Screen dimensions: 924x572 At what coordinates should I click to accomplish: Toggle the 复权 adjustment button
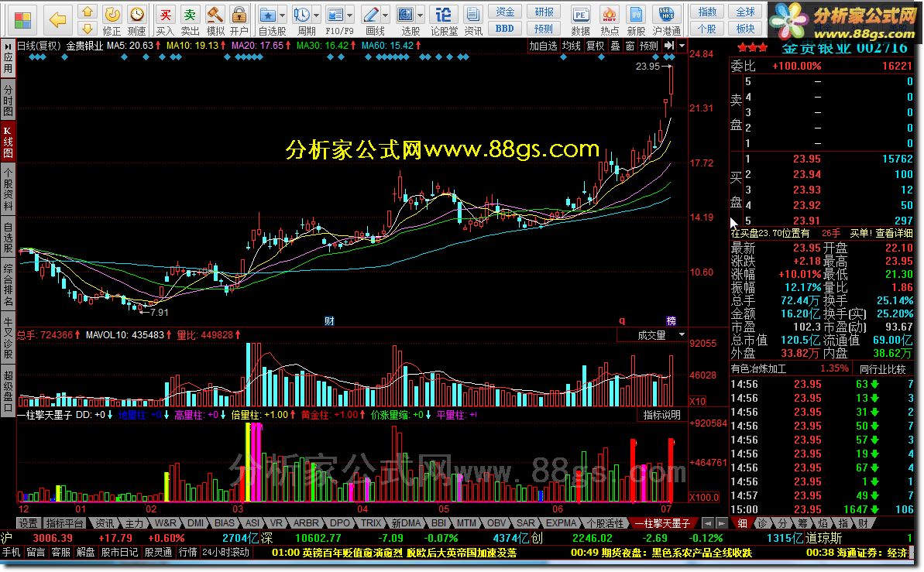coord(595,46)
